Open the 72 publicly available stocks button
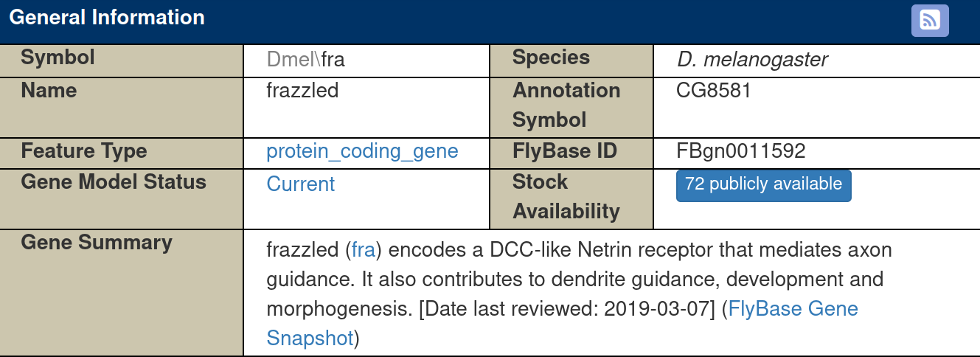This screenshot has height=357, width=980. [763, 185]
